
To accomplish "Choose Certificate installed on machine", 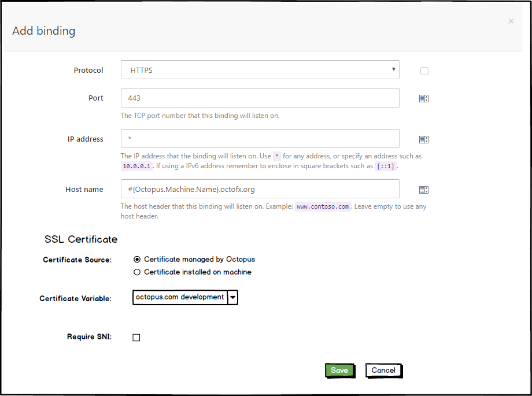I will pyautogui.click(x=136, y=272).
